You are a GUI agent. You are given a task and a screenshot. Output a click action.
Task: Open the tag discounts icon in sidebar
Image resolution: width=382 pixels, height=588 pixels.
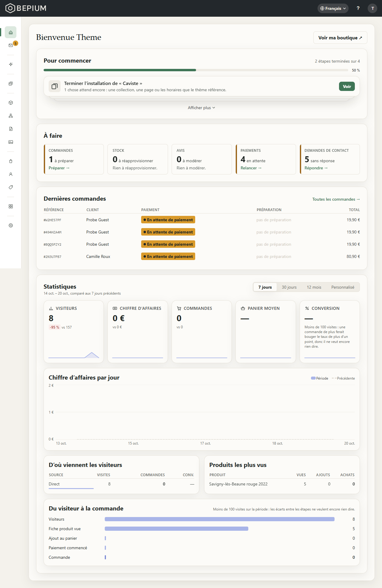pyautogui.click(x=11, y=187)
